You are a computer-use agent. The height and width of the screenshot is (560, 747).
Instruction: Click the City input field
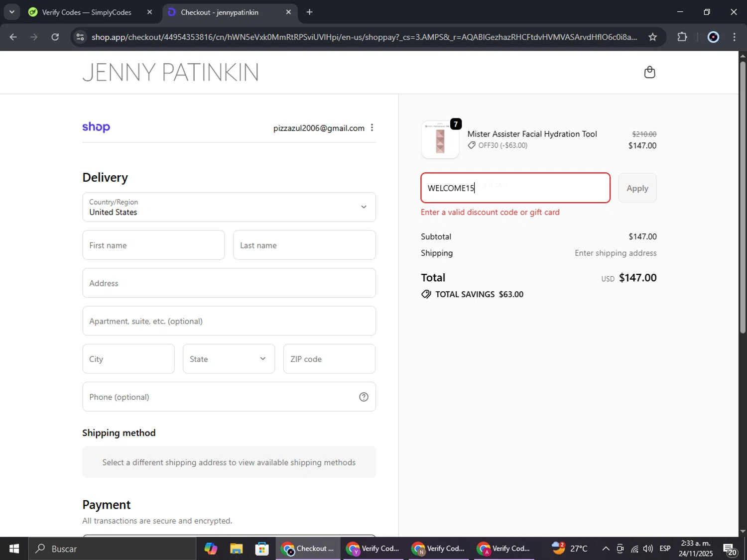[x=128, y=359]
